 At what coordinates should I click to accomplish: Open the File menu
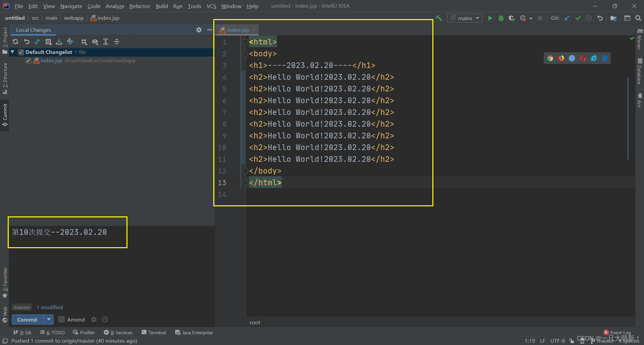pyautogui.click(x=19, y=6)
